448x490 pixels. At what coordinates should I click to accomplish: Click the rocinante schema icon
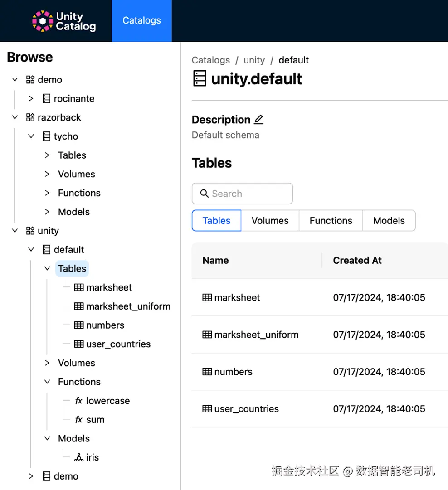click(x=46, y=99)
